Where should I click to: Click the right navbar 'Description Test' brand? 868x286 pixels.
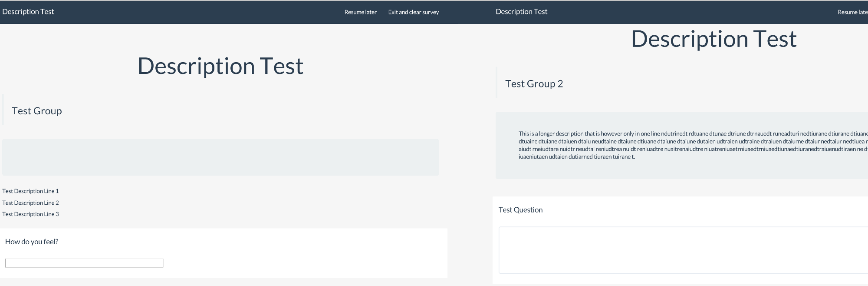coord(521,12)
